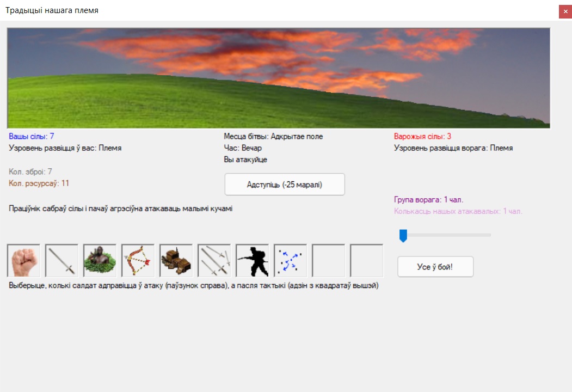Click the last empty tactic slot
This screenshot has width=572, height=392.
[367, 261]
